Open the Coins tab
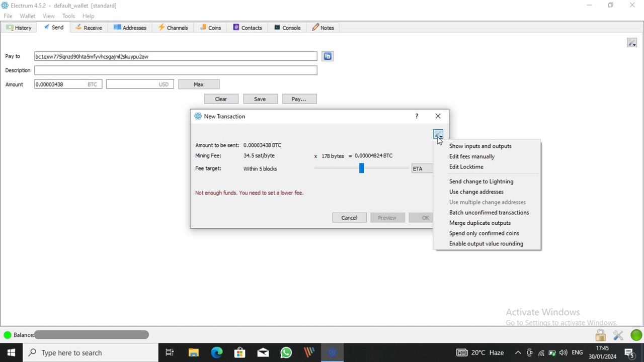Viewport: 644px width, 362px height. (210, 28)
